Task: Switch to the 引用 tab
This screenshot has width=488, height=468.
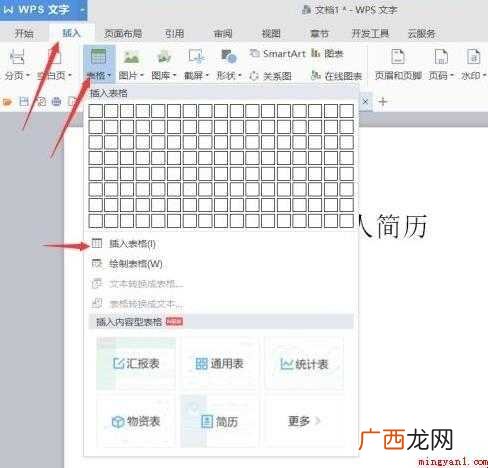Action: click(x=174, y=33)
